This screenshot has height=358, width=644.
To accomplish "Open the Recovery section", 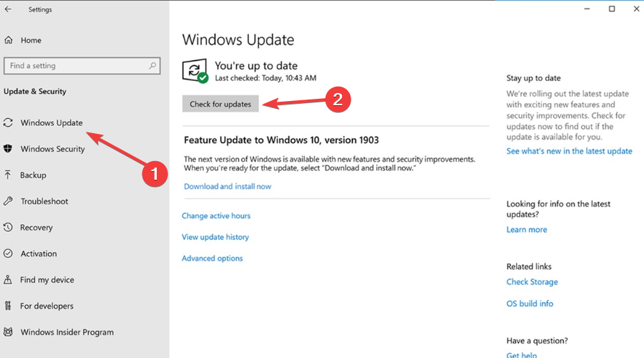I will [x=36, y=227].
